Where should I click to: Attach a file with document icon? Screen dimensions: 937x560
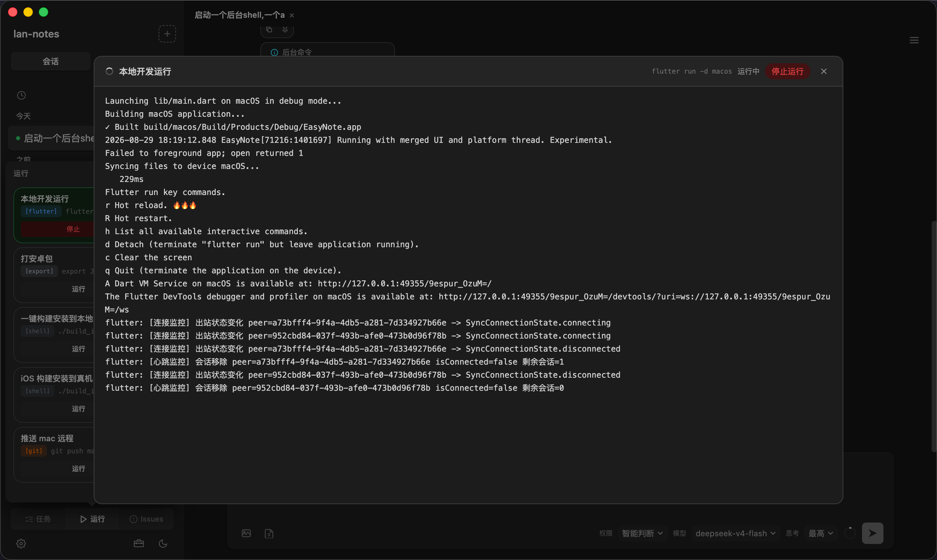pyautogui.click(x=269, y=534)
